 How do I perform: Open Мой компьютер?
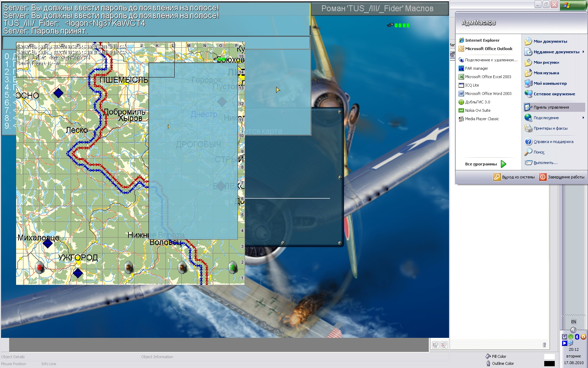[x=550, y=83]
